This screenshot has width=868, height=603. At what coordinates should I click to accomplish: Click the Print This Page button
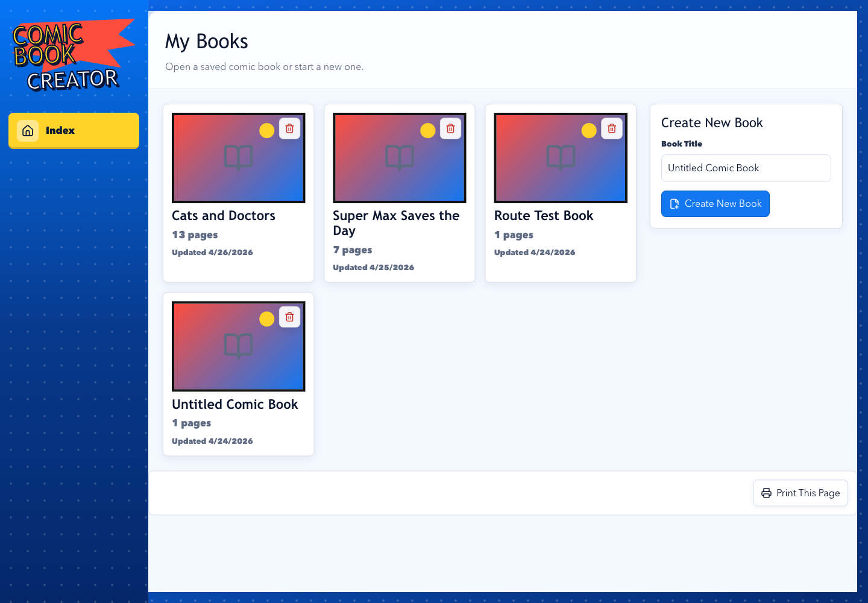(800, 493)
